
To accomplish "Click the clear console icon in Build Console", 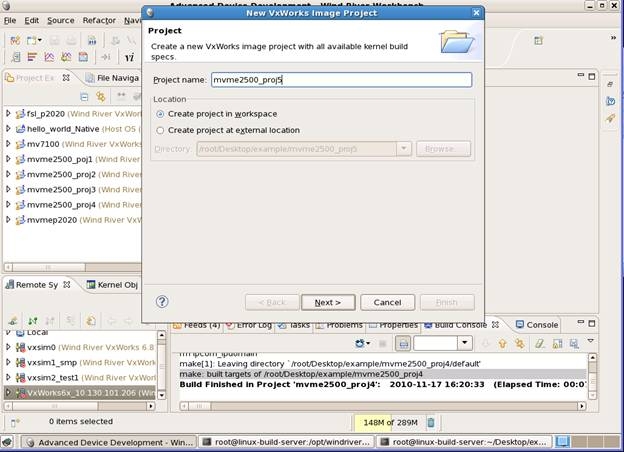I will point(539,343).
